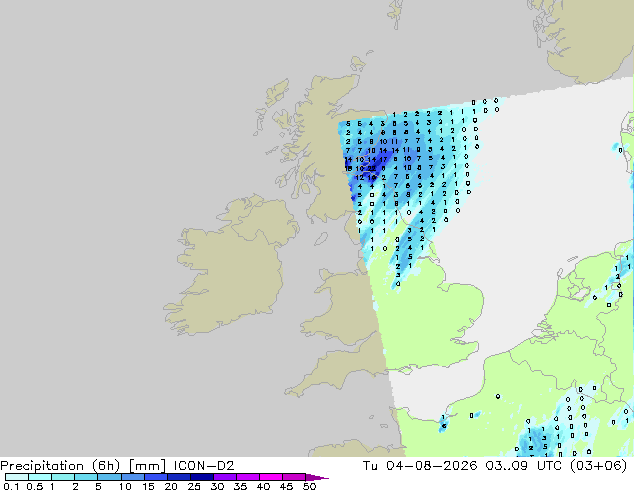Click the '50' legend scale label
The height and width of the screenshot is (490, 634).
(310, 486)
